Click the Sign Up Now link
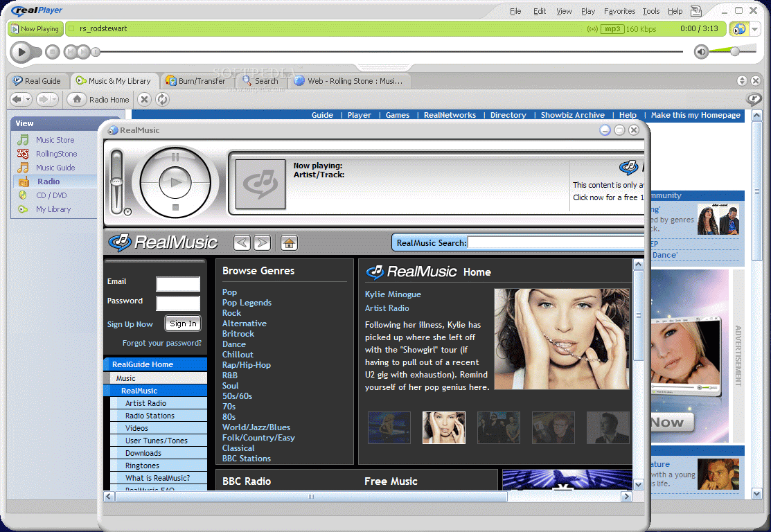The width and height of the screenshot is (771, 532). click(x=130, y=324)
